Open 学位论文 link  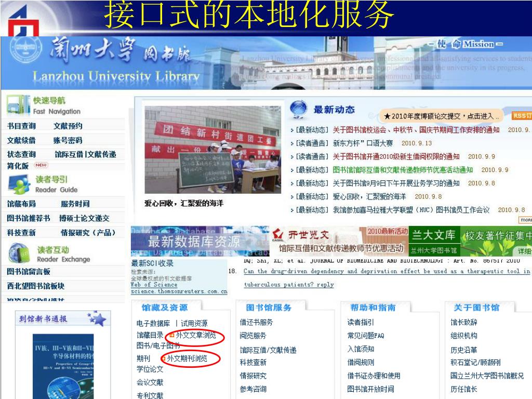(150, 369)
